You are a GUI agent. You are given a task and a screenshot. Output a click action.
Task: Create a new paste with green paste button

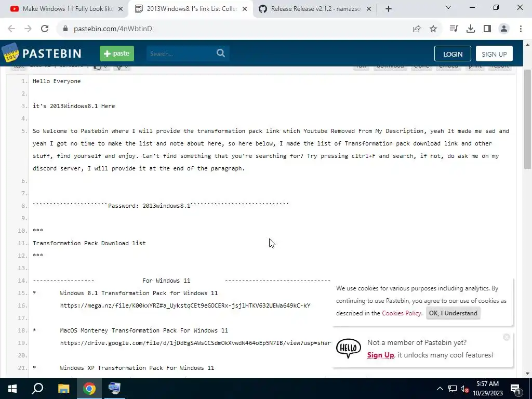click(117, 54)
